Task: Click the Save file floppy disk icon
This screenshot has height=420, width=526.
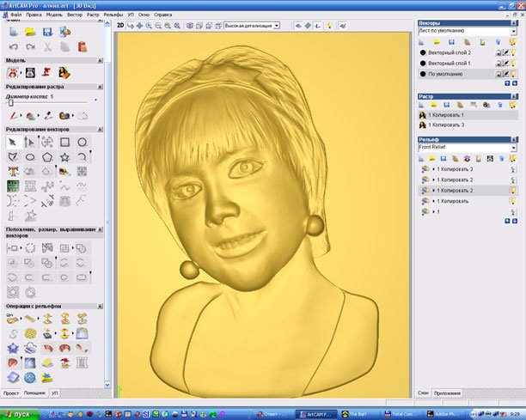Action: pyautogui.click(x=46, y=32)
